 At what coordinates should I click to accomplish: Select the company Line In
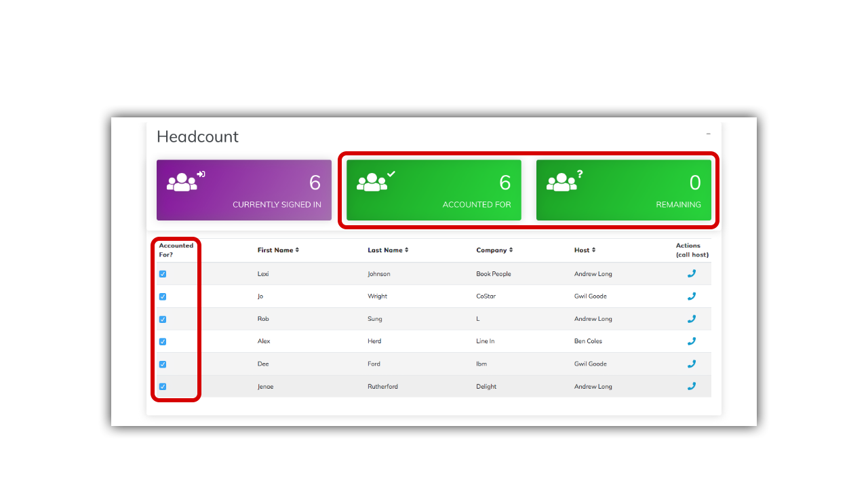pos(486,341)
